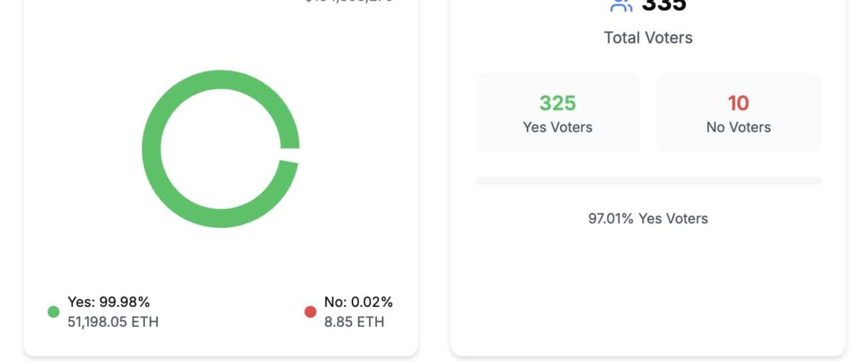Click the voters people icon
Viewport: 868px width, 362px height.
[x=621, y=5]
